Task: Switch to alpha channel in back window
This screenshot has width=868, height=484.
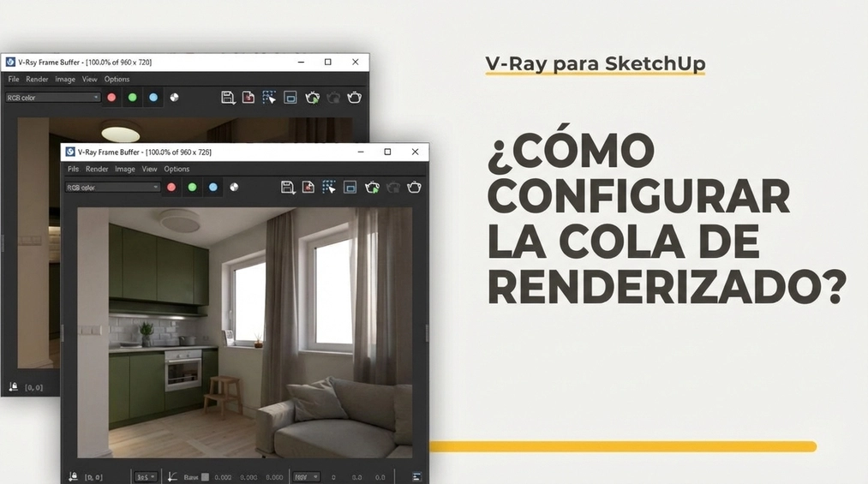Action: point(175,98)
